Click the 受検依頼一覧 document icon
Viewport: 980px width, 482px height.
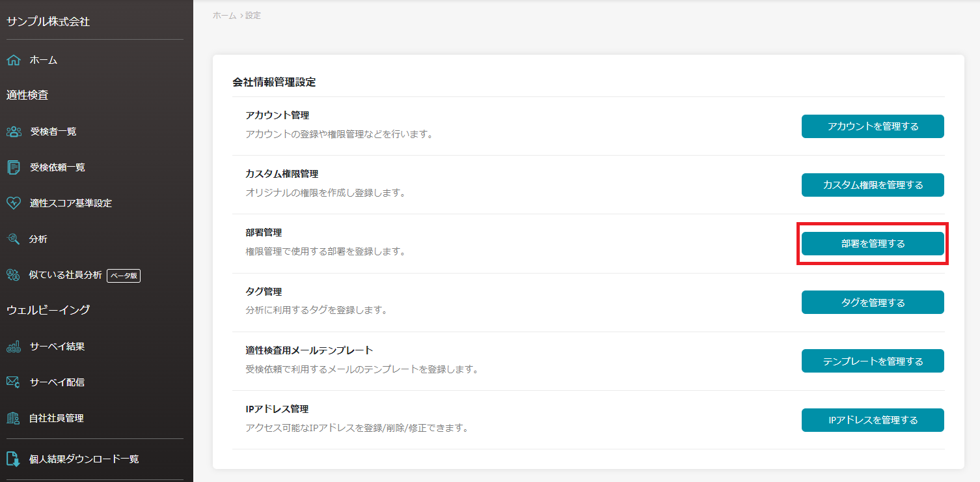(x=14, y=167)
